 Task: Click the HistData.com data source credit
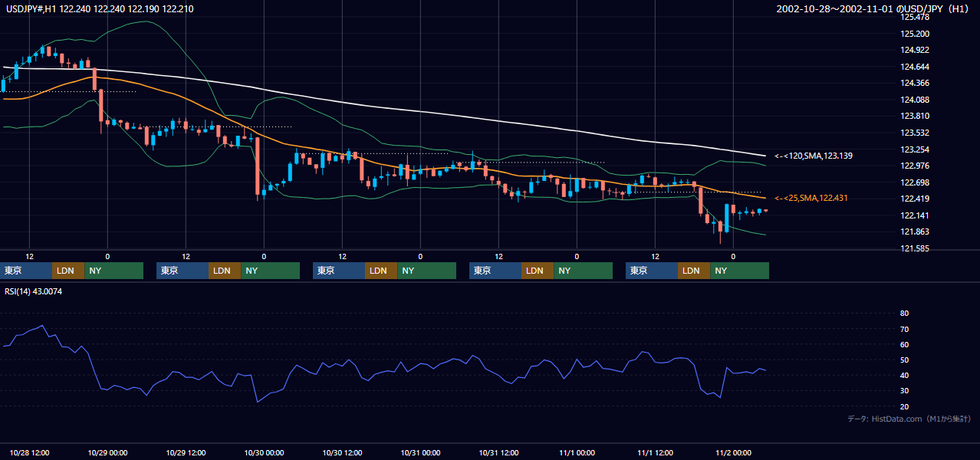tap(909, 419)
